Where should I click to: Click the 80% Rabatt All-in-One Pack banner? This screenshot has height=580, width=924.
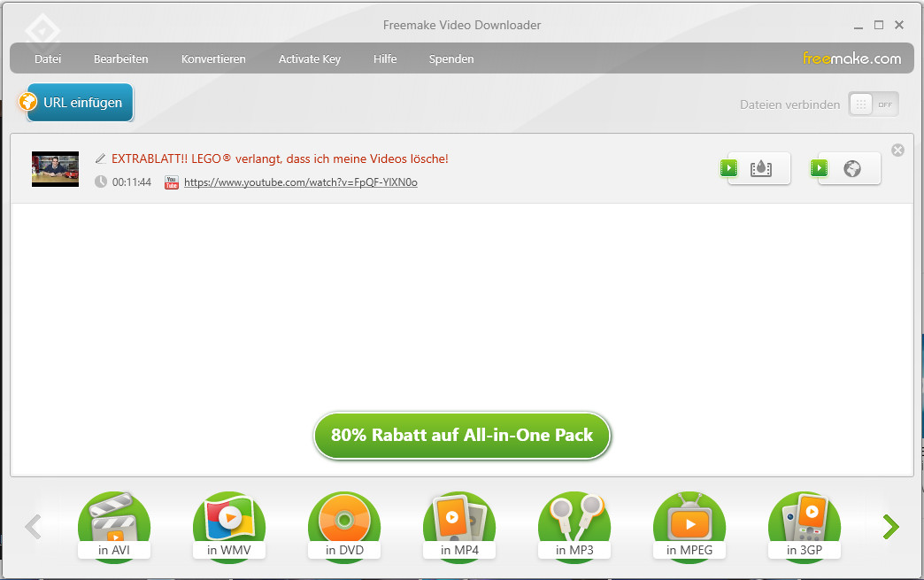(x=462, y=436)
